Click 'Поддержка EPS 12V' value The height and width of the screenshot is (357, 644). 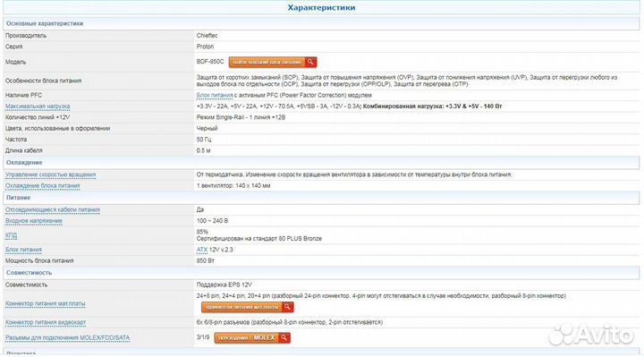click(x=225, y=285)
